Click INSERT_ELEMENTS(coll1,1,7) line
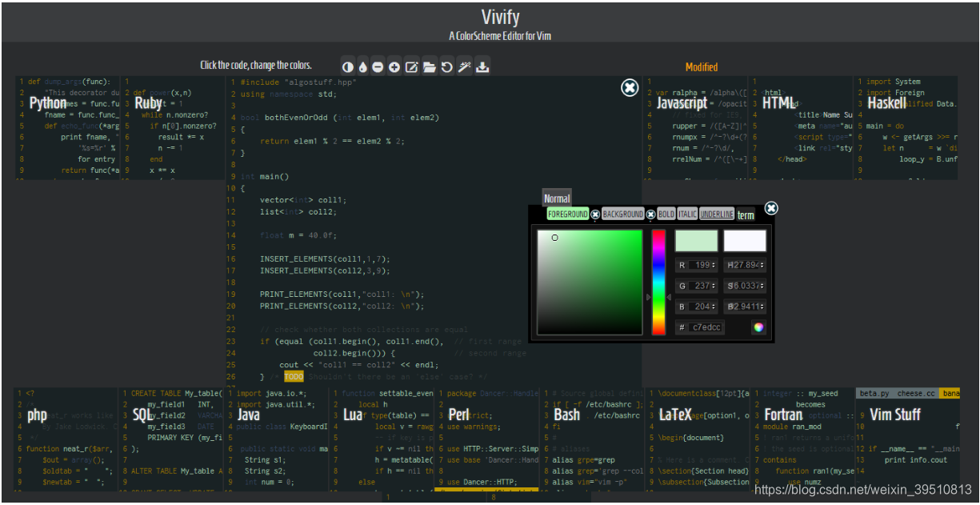 click(x=324, y=259)
